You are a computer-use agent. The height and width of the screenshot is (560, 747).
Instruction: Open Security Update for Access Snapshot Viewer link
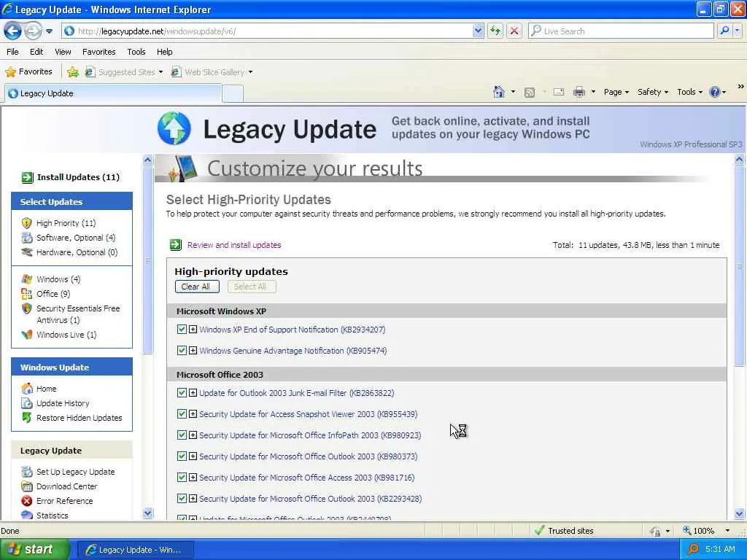tap(309, 414)
